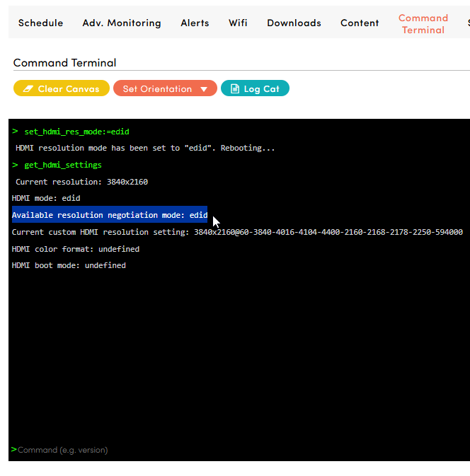Switch to the Content tab
470x476 pixels.
pyautogui.click(x=360, y=23)
